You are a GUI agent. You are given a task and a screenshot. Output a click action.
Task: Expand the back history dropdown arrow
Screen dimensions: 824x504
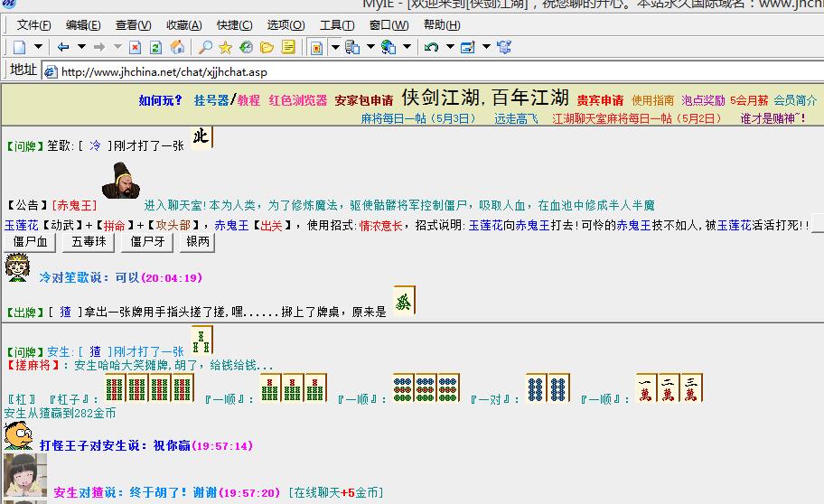pyautogui.click(x=81, y=47)
